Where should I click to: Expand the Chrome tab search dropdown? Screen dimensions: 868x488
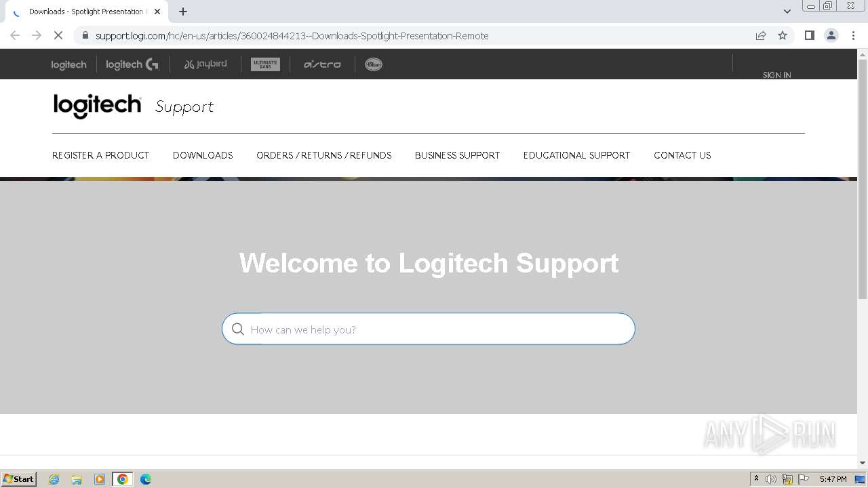pos(787,12)
